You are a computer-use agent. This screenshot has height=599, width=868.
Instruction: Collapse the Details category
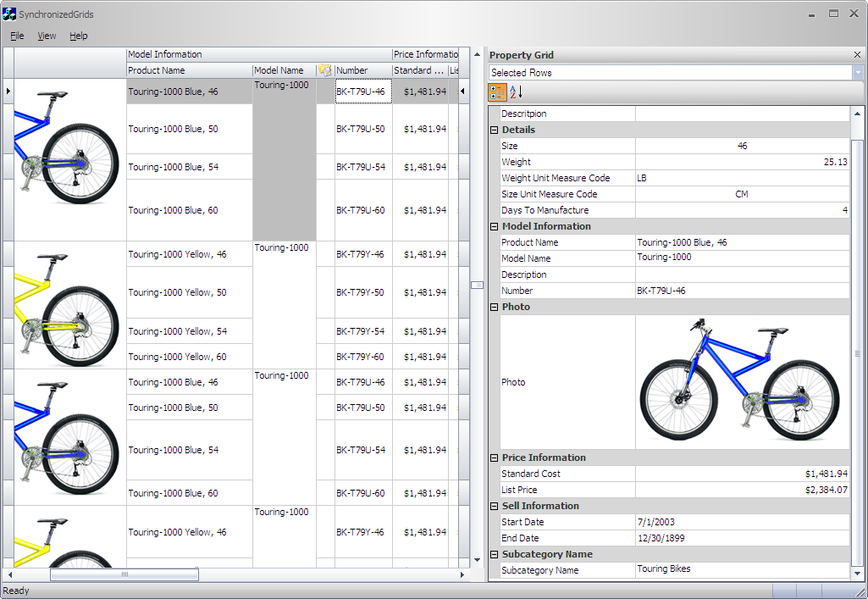(x=495, y=130)
